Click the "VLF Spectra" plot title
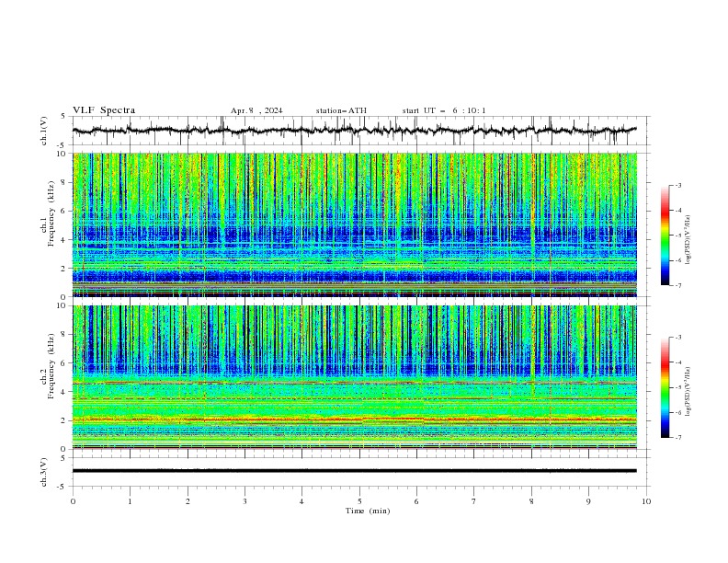 tap(104, 110)
